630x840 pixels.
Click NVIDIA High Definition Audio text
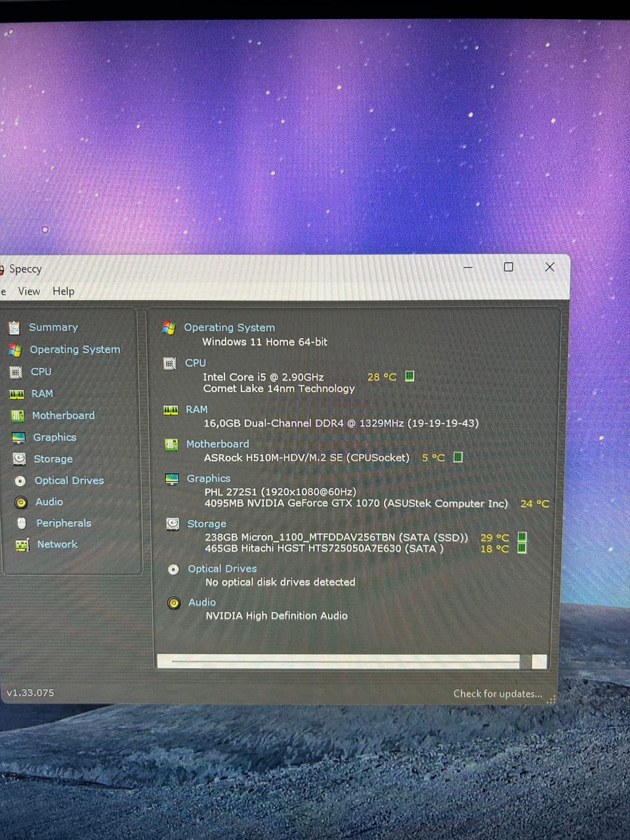(276, 616)
